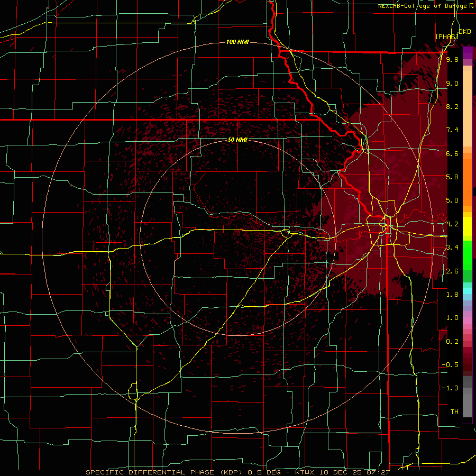476x476 pixels.
Task: Click the bright green segment of color bar
Action: pyautogui.click(x=467, y=257)
